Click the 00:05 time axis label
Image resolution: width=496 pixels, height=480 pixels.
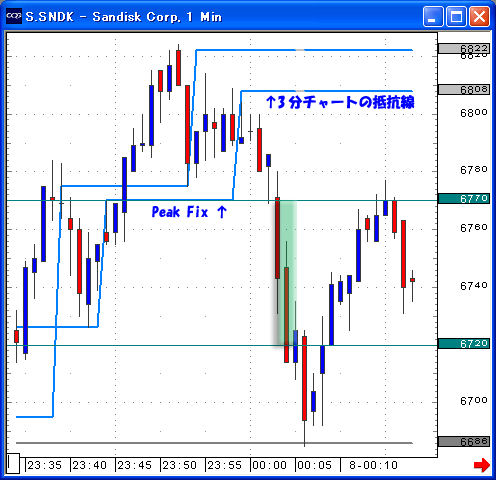(315, 465)
